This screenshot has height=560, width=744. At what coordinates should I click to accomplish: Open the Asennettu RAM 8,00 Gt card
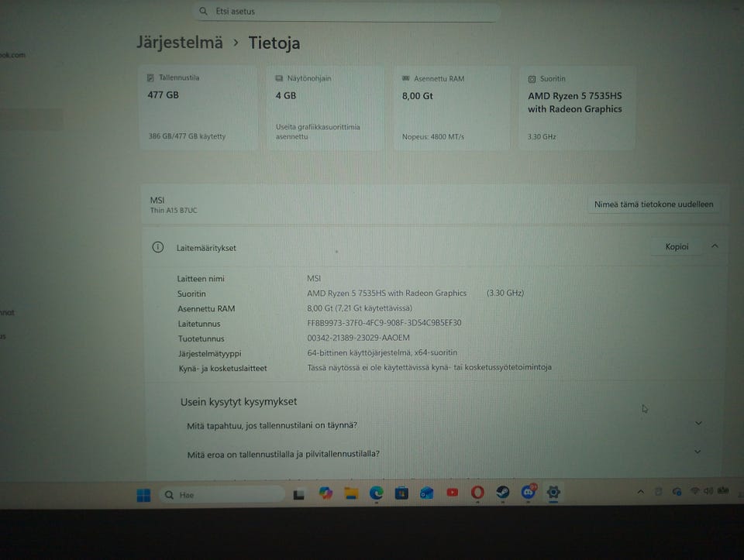(451, 108)
